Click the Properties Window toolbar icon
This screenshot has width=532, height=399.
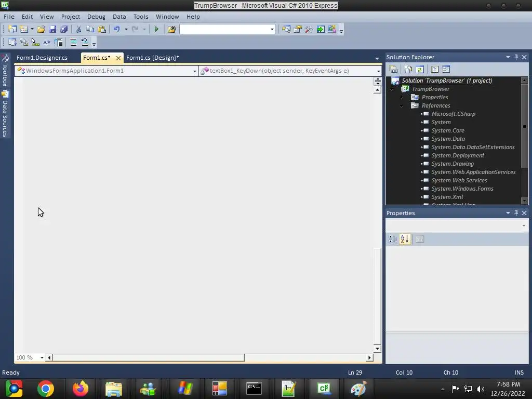click(298, 29)
